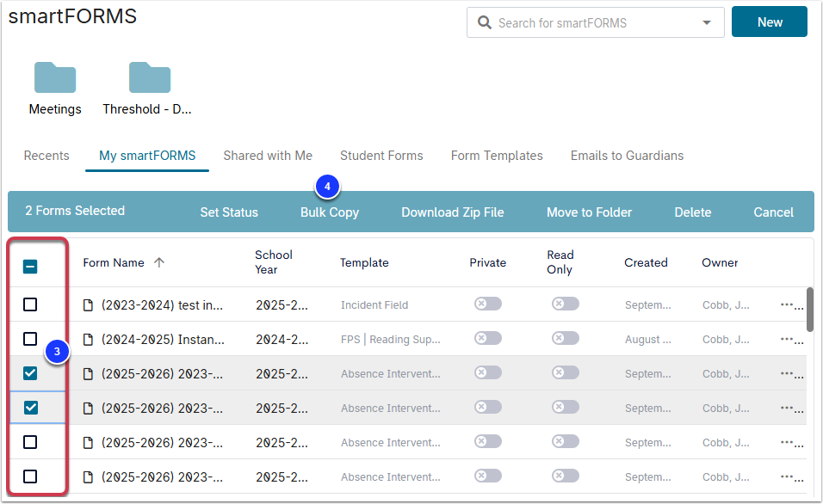The image size is (823, 504).
Task: Expand the search box dropdown arrow
Action: [x=707, y=22]
